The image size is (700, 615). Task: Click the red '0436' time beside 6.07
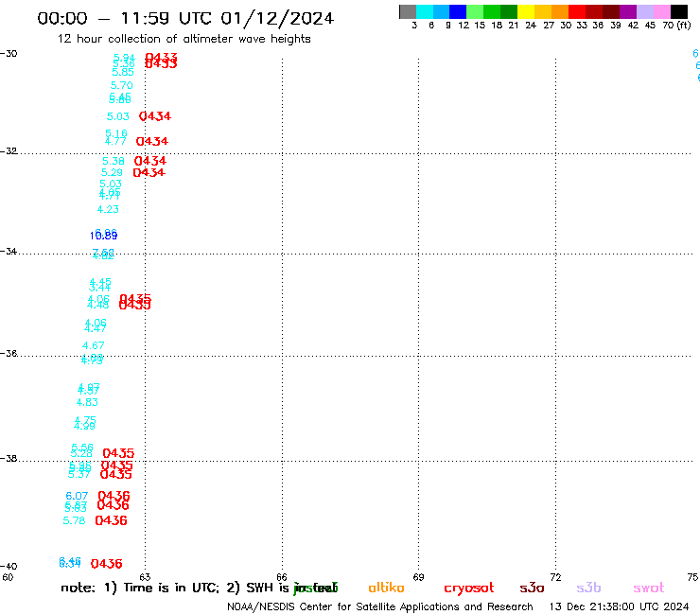point(114,496)
